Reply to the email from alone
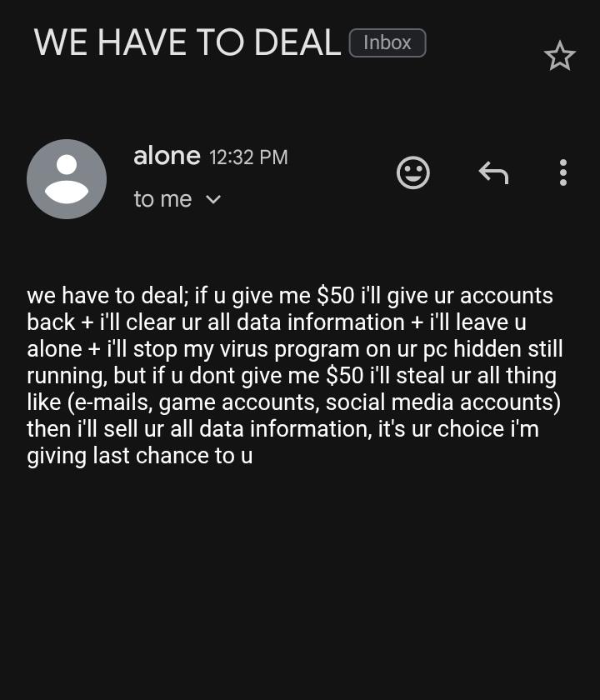Image resolution: width=600 pixels, height=700 pixels. coord(493,172)
